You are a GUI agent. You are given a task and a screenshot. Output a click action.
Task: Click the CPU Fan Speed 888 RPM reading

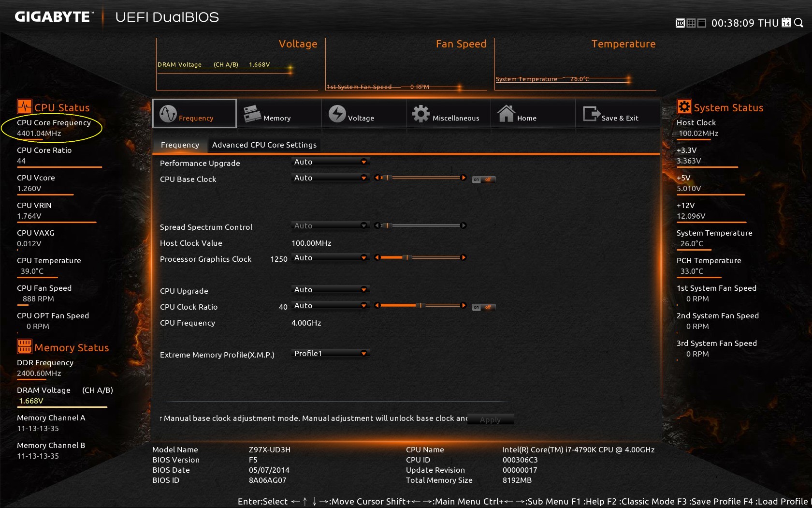coord(38,299)
